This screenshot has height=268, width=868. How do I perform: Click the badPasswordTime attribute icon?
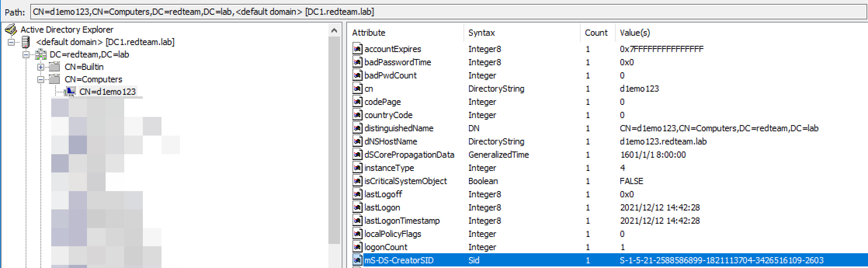pos(357,62)
